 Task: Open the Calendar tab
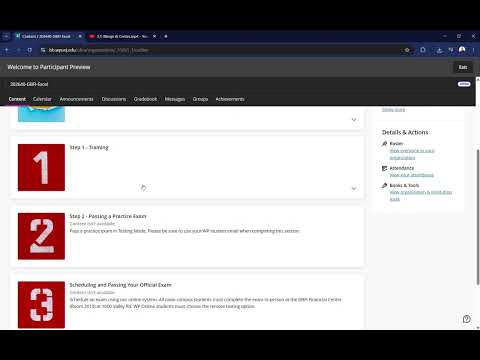pos(42,99)
